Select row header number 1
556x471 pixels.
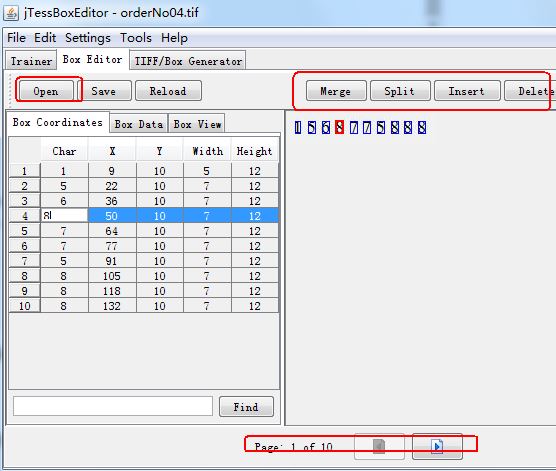[x=24, y=171]
